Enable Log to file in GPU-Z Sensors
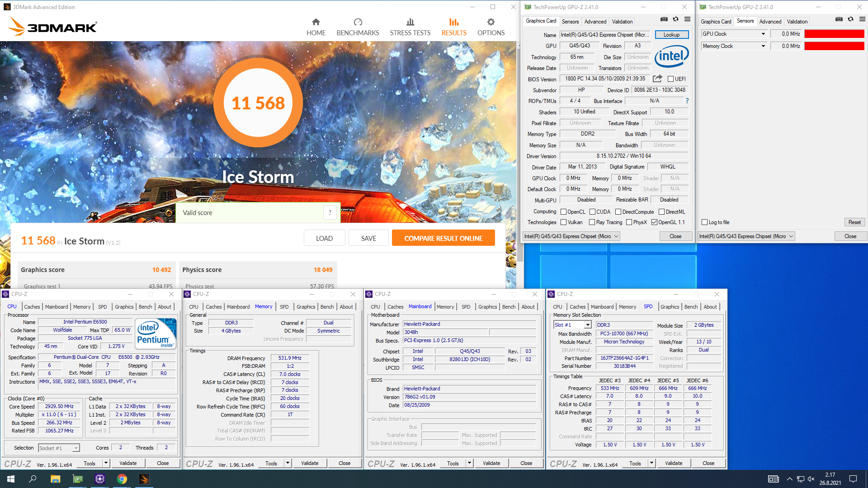Screen dimensions: 868x488 coord(704,222)
